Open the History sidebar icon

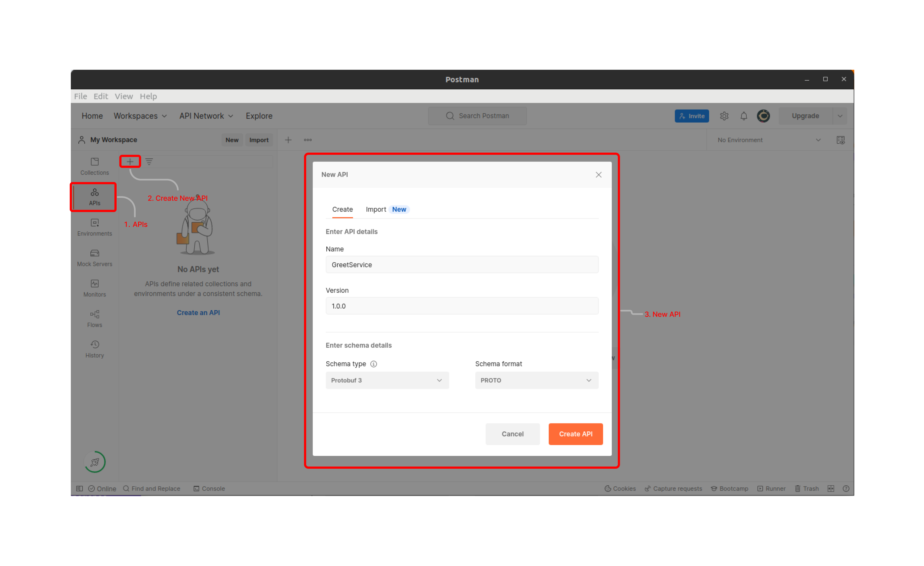tap(94, 348)
